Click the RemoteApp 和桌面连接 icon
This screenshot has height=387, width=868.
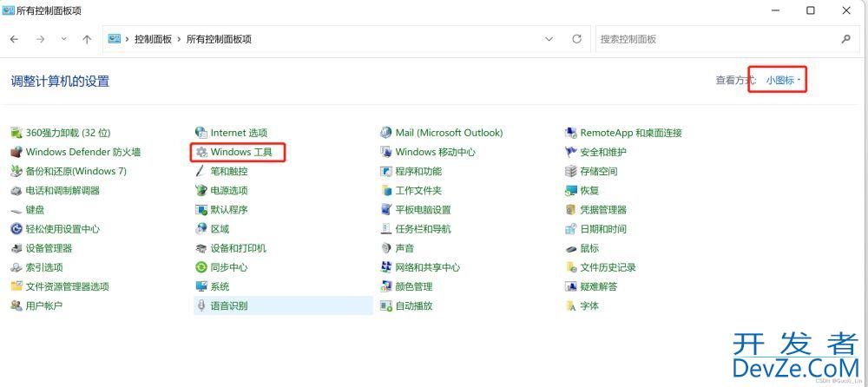tap(571, 133)
